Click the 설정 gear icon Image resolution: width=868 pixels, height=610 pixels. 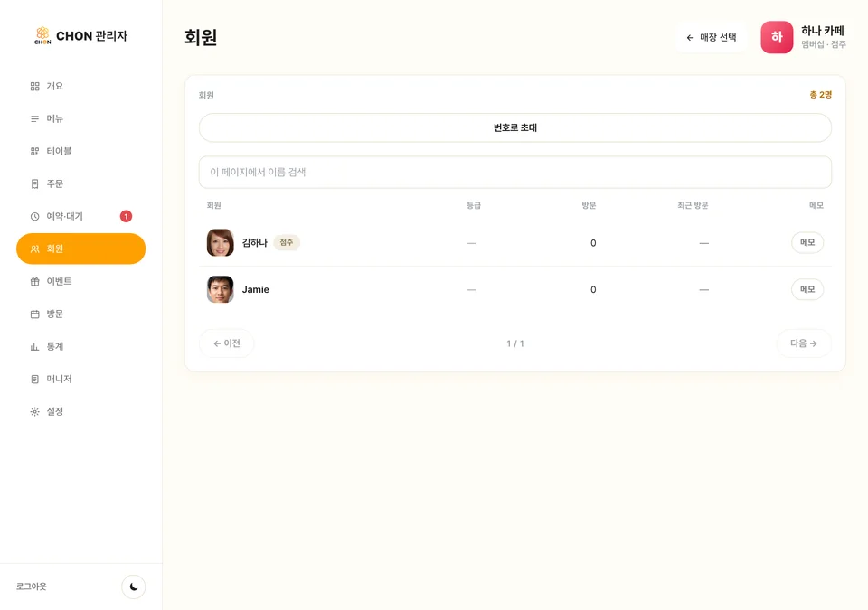coord(35,412)
